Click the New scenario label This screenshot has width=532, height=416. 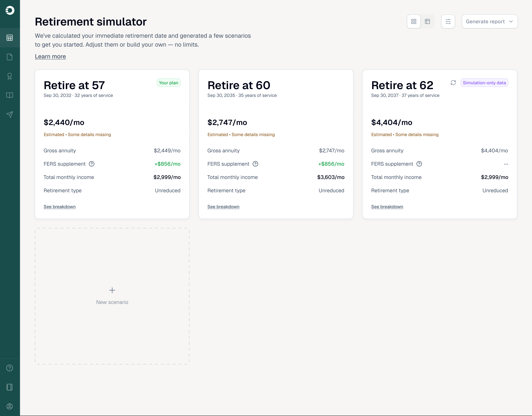click(x=112, y=302)
